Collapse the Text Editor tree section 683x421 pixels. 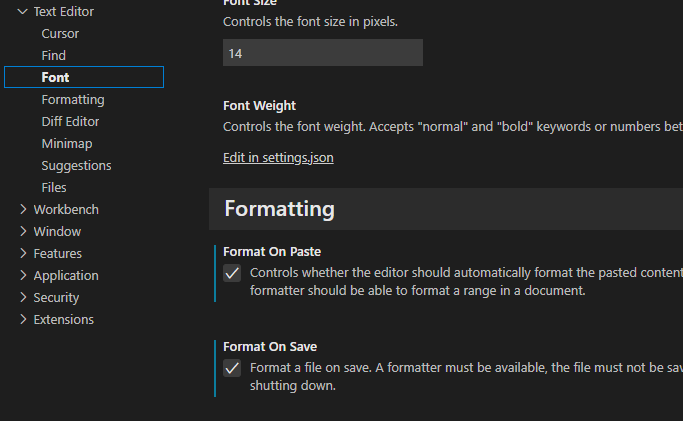(22, 12)
